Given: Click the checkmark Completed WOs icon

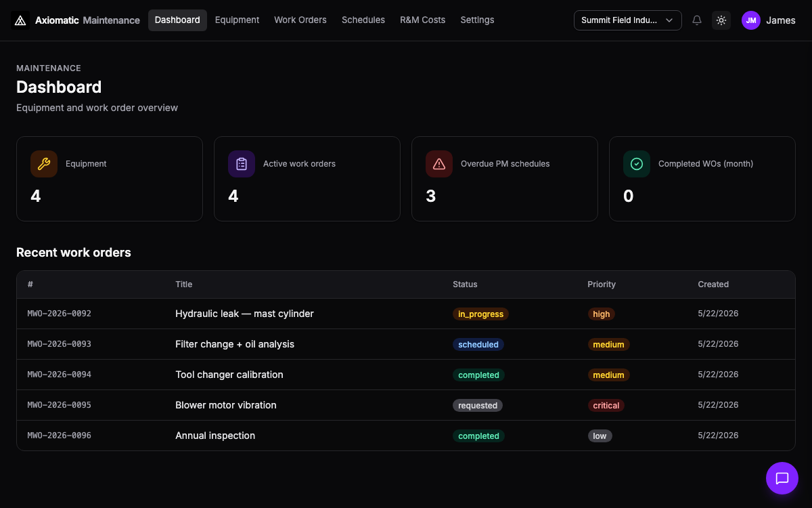Looking at the screenshot, I should point(637,164).
